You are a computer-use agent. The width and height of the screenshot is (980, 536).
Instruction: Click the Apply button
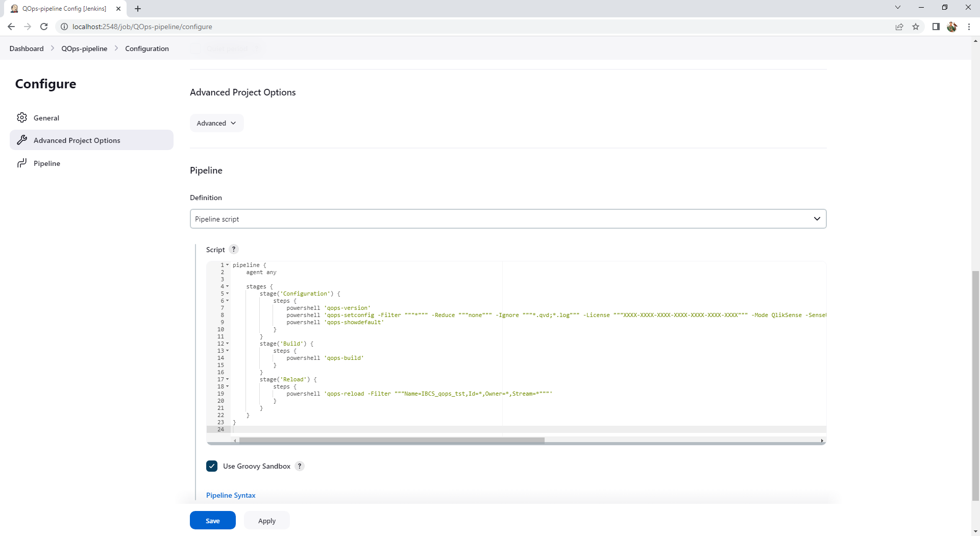(x=266, y=521)
